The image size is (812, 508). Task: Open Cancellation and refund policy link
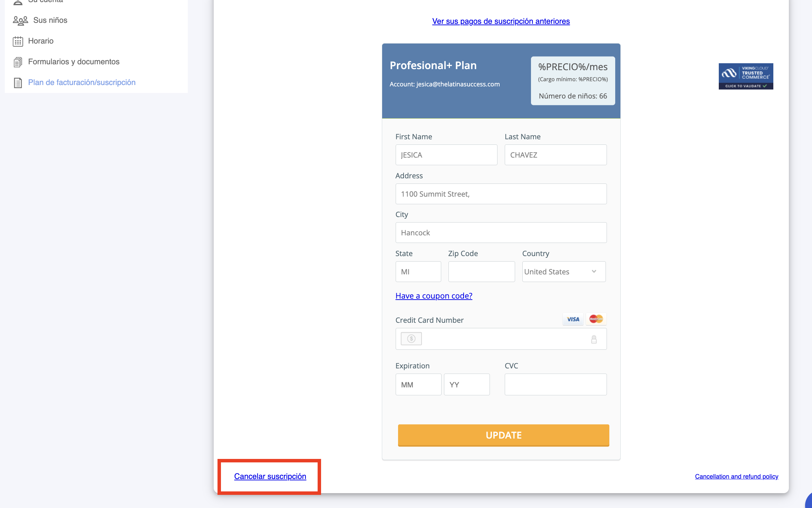tap(736, 477)
